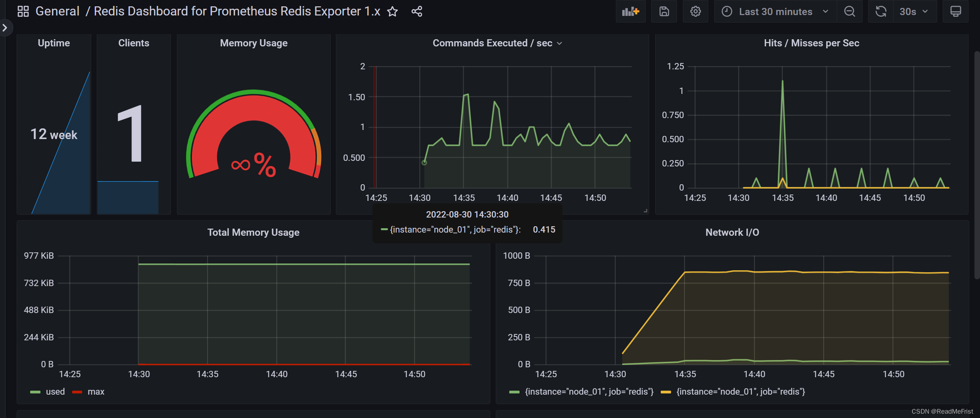Star this Redis dashboard
Image resolution: width=980 pixels, height=418 pixels.
click(x=392, y=11)
